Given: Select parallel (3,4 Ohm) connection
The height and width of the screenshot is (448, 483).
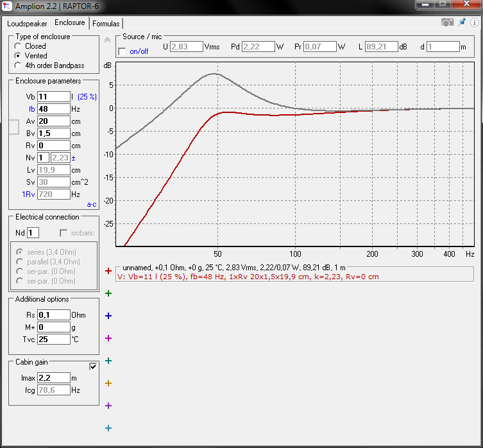Looking at the screenshot, I should tap(48, 262).
